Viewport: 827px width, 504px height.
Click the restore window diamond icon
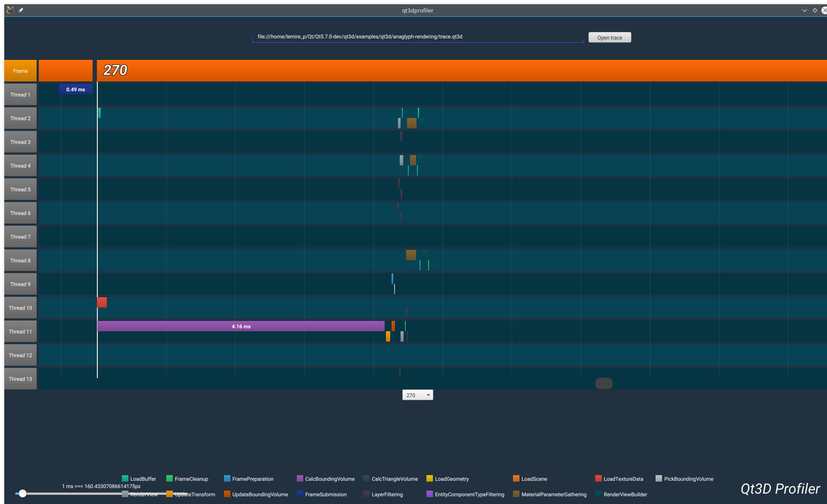[815, 10]
